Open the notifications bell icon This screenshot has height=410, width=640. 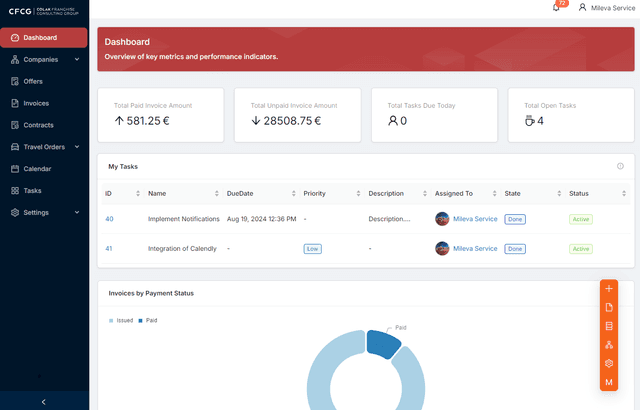pyautogui.click(x=556, y=7)
